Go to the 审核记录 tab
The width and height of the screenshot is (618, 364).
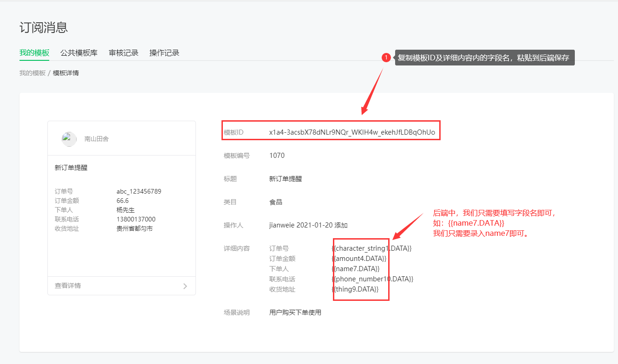(124, 53)
